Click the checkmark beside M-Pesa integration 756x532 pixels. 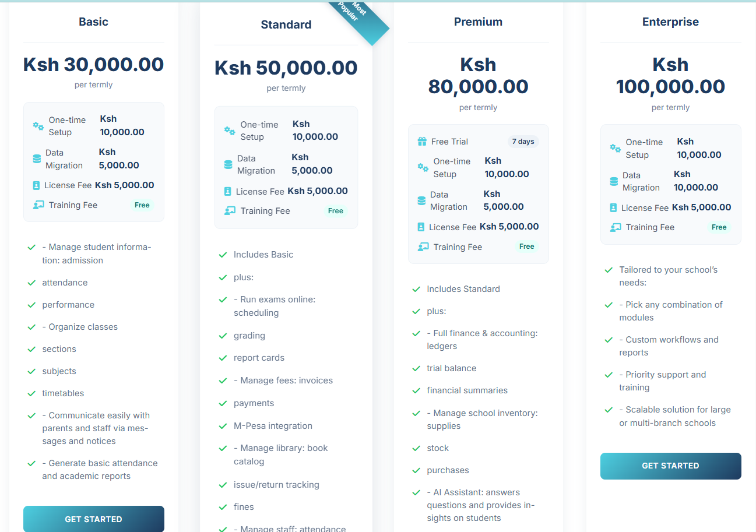coord(223,426)
